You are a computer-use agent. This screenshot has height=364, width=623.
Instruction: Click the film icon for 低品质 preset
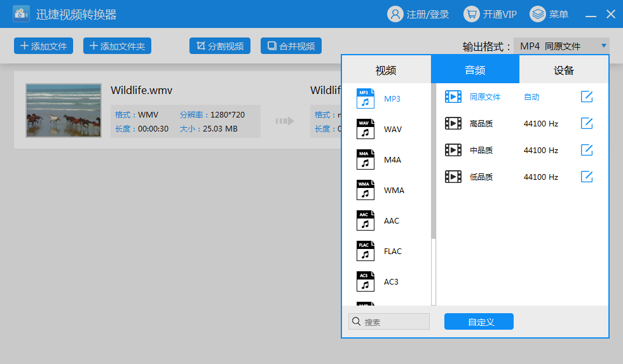453,177
